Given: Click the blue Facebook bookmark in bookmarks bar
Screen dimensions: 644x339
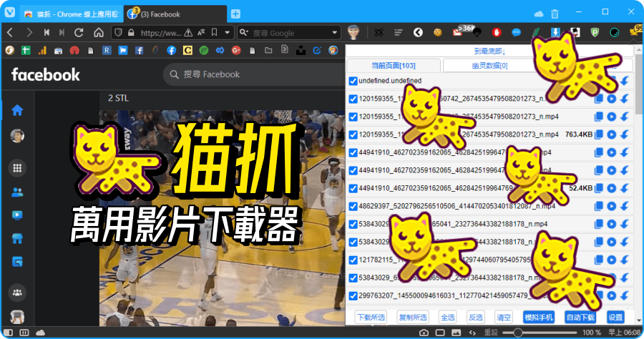Looking at the screenshot, I should tap(171, 51).
